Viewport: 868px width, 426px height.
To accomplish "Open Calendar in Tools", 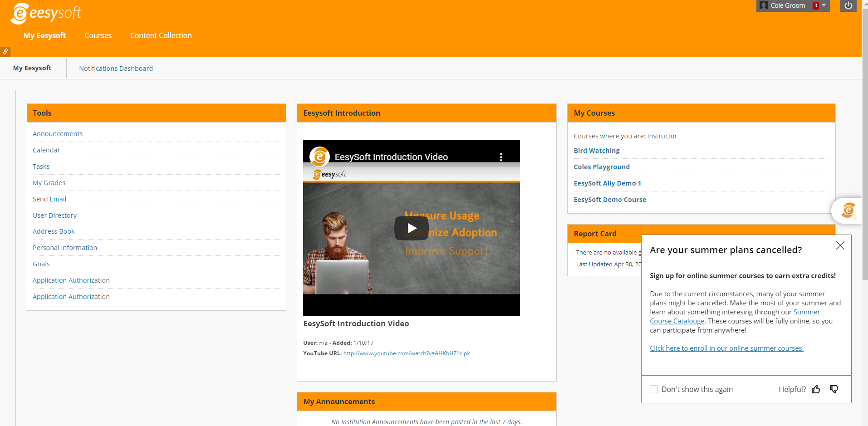I will [x=46, y=150].
